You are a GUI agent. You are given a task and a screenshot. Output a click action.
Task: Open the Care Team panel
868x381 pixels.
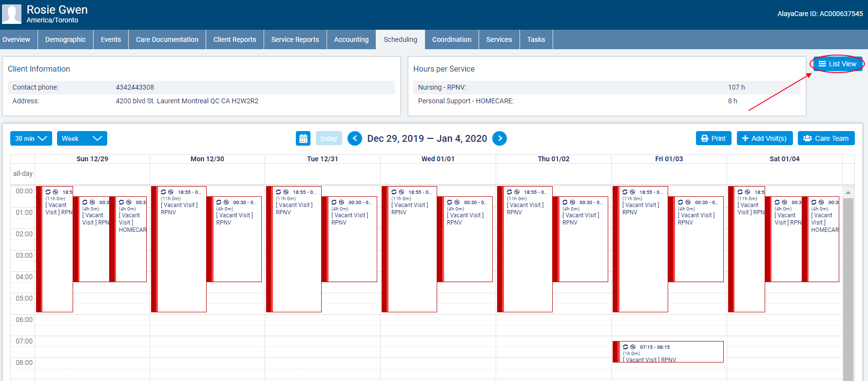tap(826, 138)
